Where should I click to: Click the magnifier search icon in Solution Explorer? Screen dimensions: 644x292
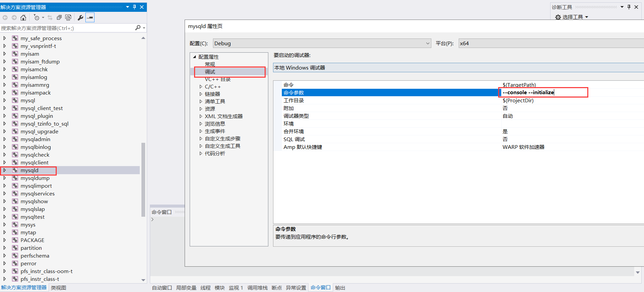click(x=138, y=28)
